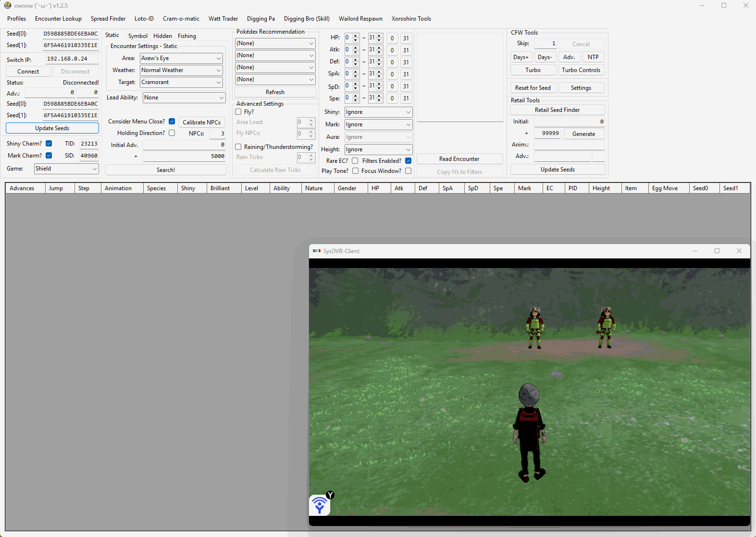Click the wireless Y overlay icon in SysDVR
This screenshot has height=537, width=756.
(x=321, y=504)
